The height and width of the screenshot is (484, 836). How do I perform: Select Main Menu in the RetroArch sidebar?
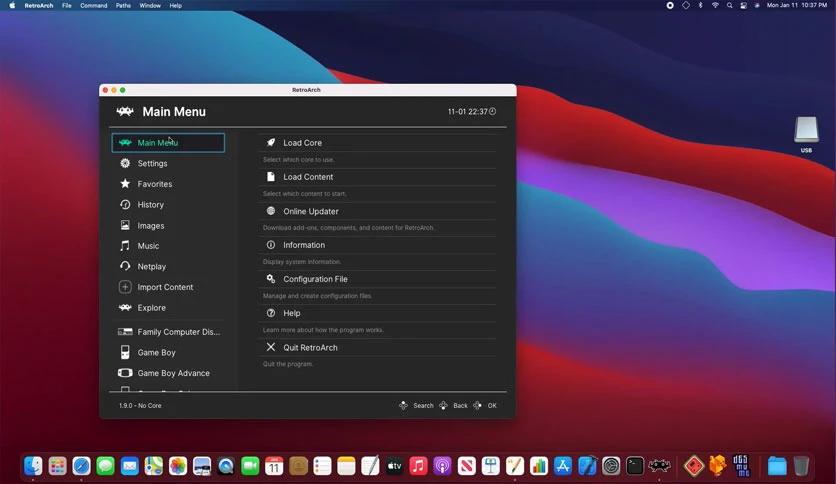(168, 143)
